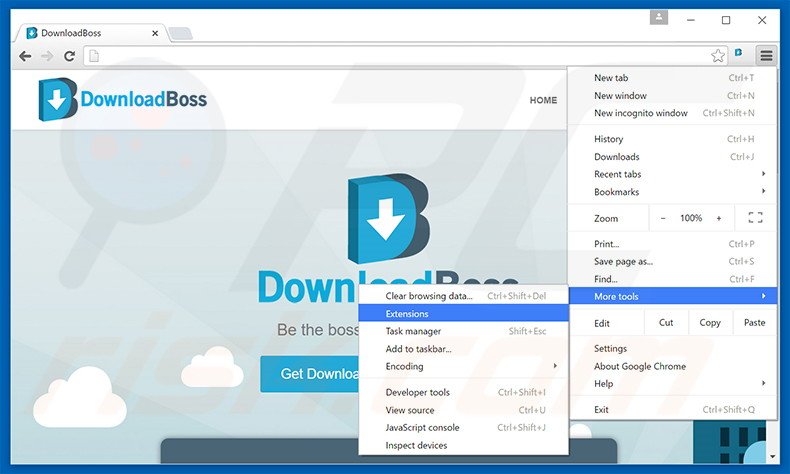Expand the Bookmarks submenu
The height and width of the screenshot is (474, 790).
[x=673, y=192]
